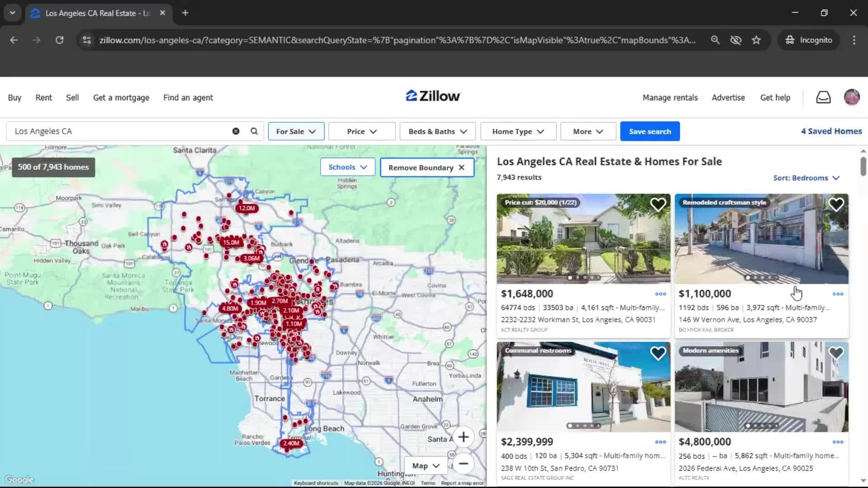Zoom in on the map with plus icon
The image size is (868, 488).
464,436
